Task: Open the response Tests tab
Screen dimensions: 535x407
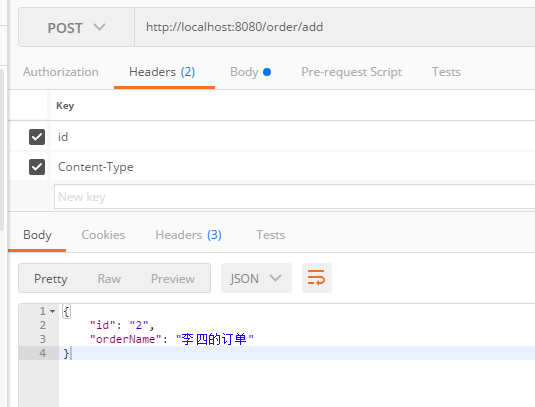Action: coord(271,235)
